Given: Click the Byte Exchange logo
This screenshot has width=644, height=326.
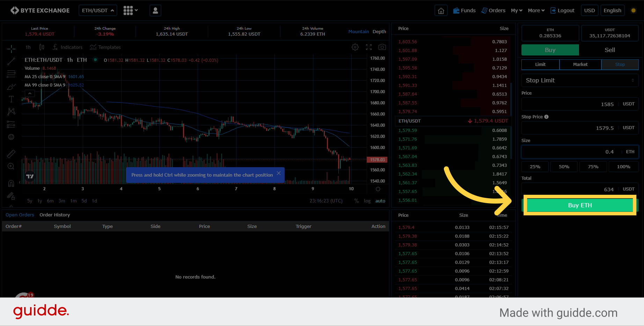Looking at the screenshot, I should coord(40,10).
